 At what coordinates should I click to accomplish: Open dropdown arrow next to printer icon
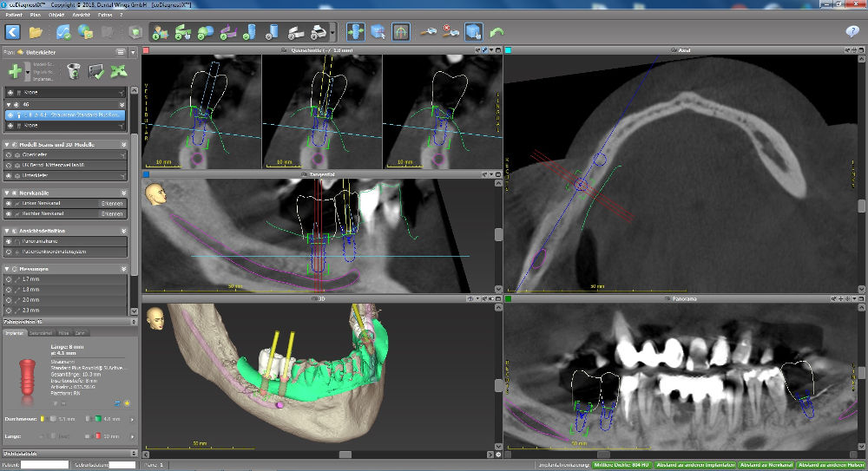[332, 33]
